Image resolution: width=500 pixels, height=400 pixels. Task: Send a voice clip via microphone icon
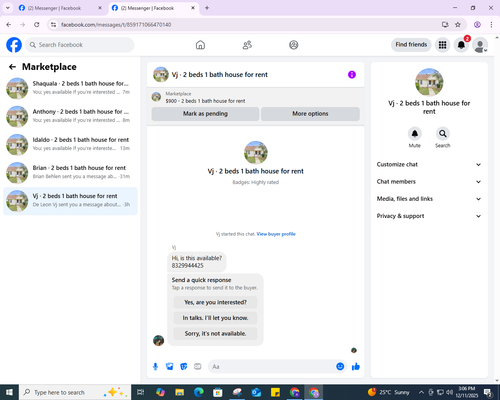tap(155, 367)
